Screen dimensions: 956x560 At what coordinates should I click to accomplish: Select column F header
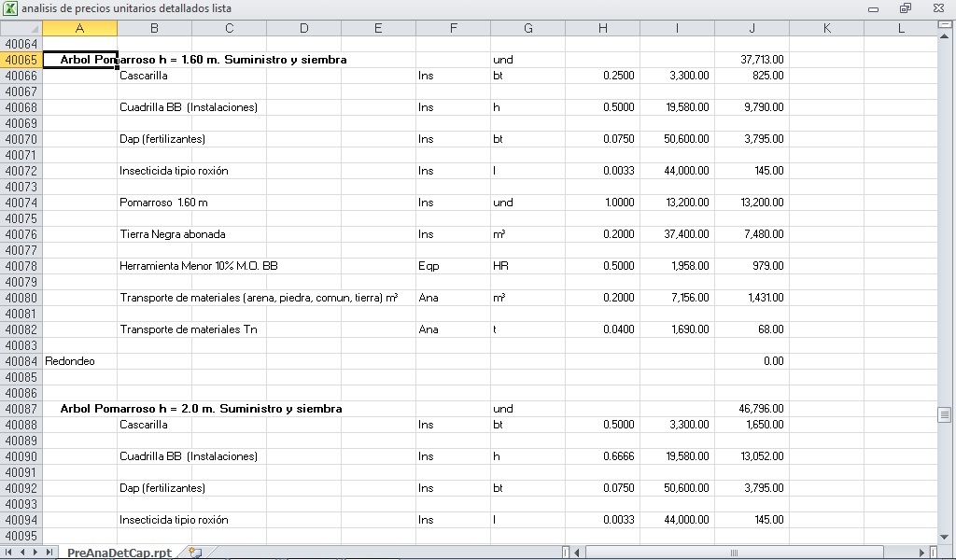coord(453,28)
